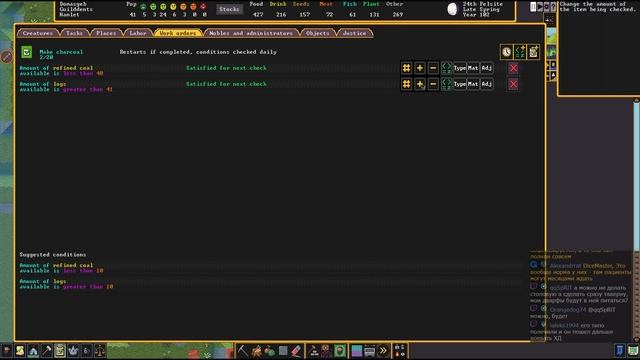Open Type selector for logs condition
Image resolution: width=640 pixels, height=360 pixels.
click(x=460, y=84)
